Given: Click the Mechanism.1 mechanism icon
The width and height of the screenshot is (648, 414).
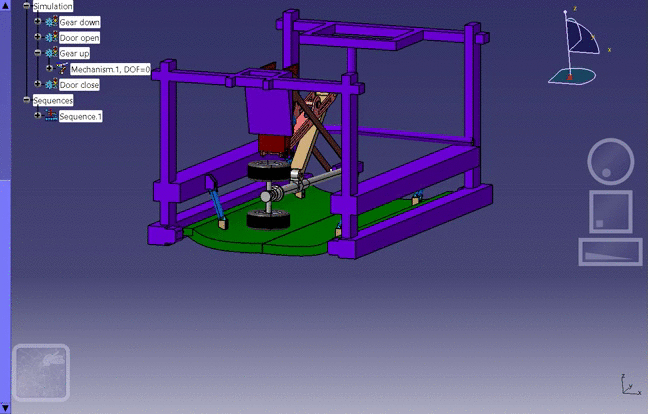Looking at the screenshot, I should pyautogui.click(x=62, y=68).
